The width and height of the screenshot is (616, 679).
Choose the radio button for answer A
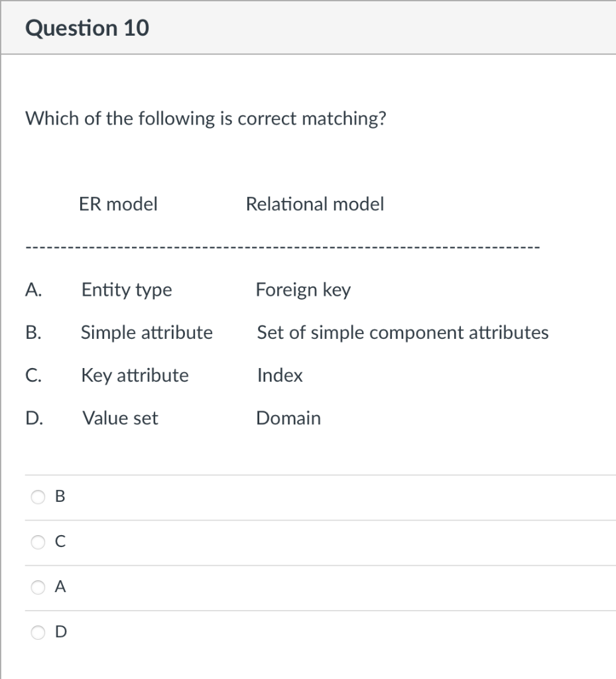pos(38,587)
